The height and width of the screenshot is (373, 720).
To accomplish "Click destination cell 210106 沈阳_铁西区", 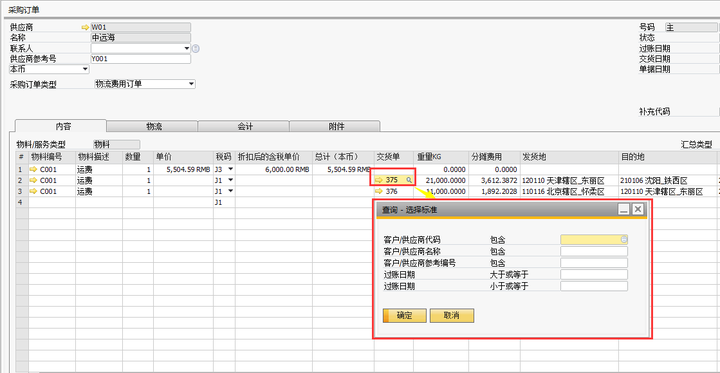I will [668, 181].
